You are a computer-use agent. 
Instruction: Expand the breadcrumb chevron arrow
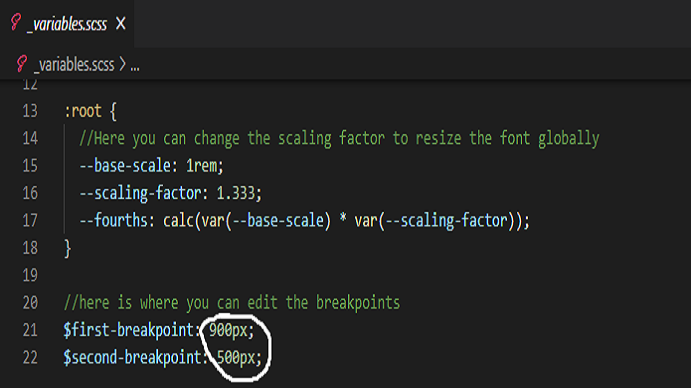point(123,65)
